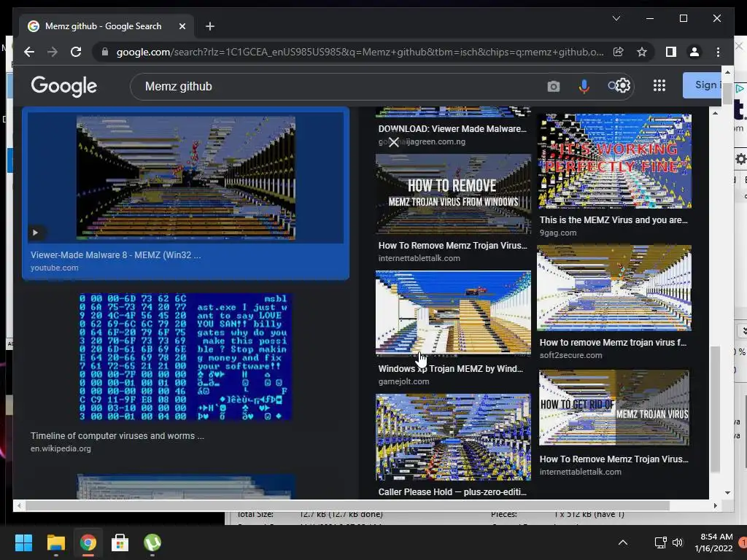
Task: Open the Chrome profile avatar menu
Action: 694,52
